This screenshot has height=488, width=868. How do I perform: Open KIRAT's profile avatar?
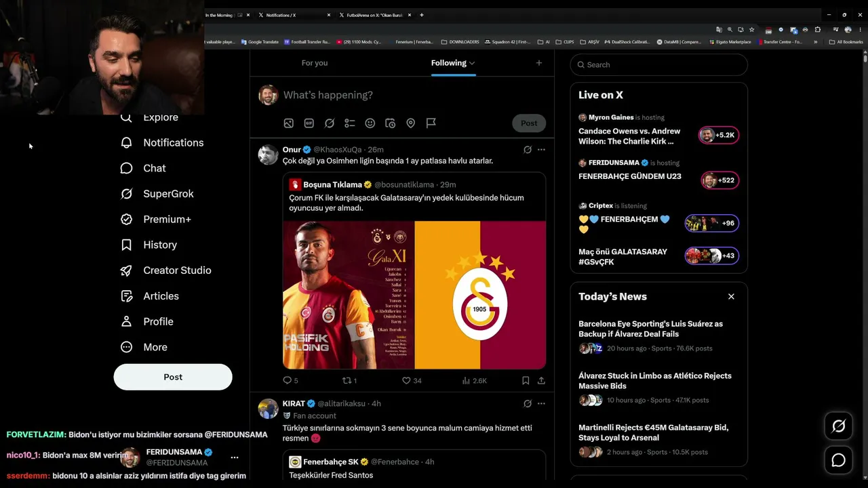tap(269, 409)
